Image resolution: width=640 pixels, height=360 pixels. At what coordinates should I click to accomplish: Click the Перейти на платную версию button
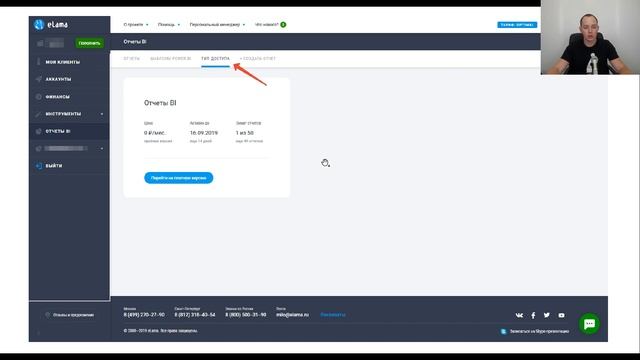[x=178, y=178]
